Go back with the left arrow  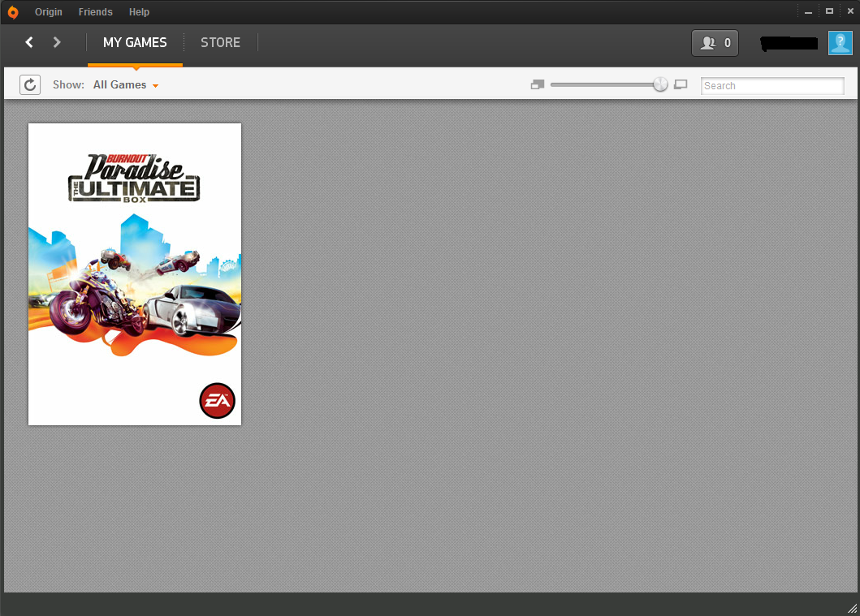point(29,42)
